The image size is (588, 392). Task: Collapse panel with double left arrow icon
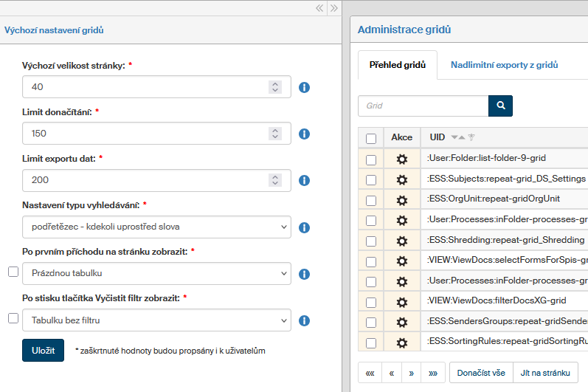coord(319,8)
